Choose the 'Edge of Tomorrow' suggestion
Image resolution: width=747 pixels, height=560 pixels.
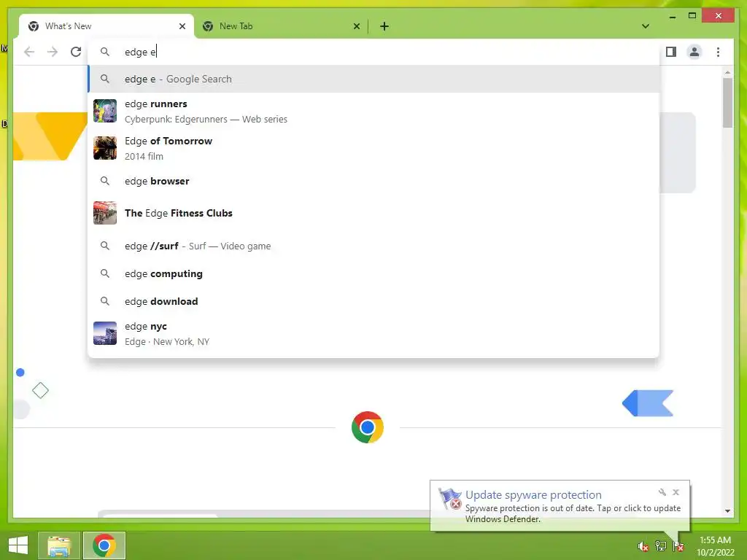(373, 148)
